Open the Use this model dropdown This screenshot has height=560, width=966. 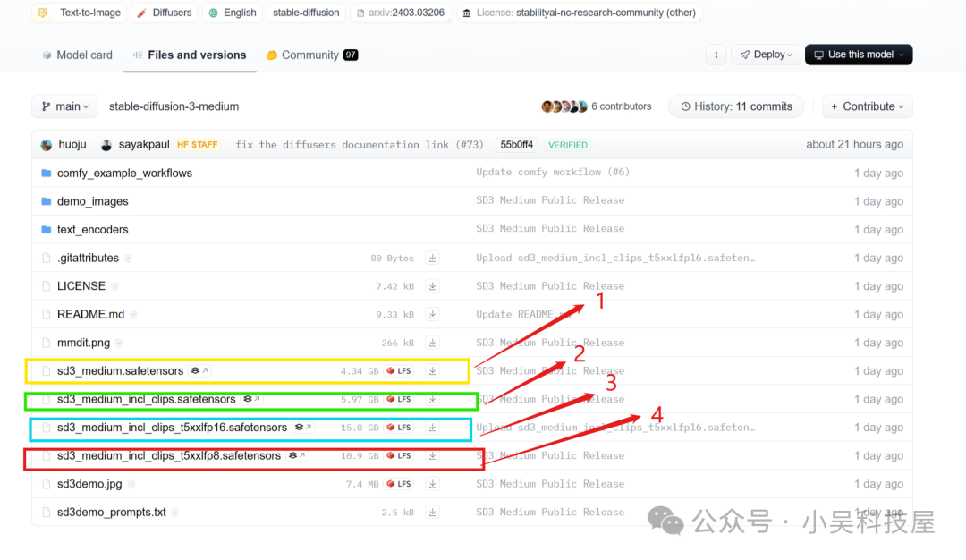tap(859, 55)
